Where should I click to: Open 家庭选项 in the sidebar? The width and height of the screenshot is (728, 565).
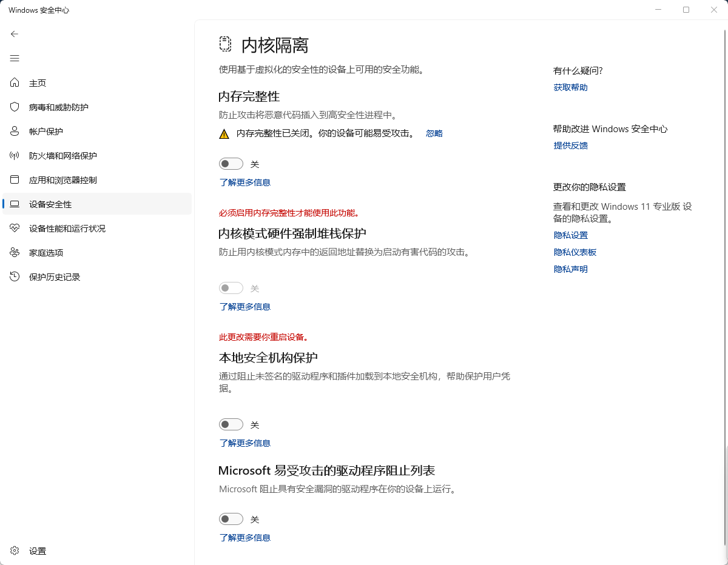(x=97, y=253)
